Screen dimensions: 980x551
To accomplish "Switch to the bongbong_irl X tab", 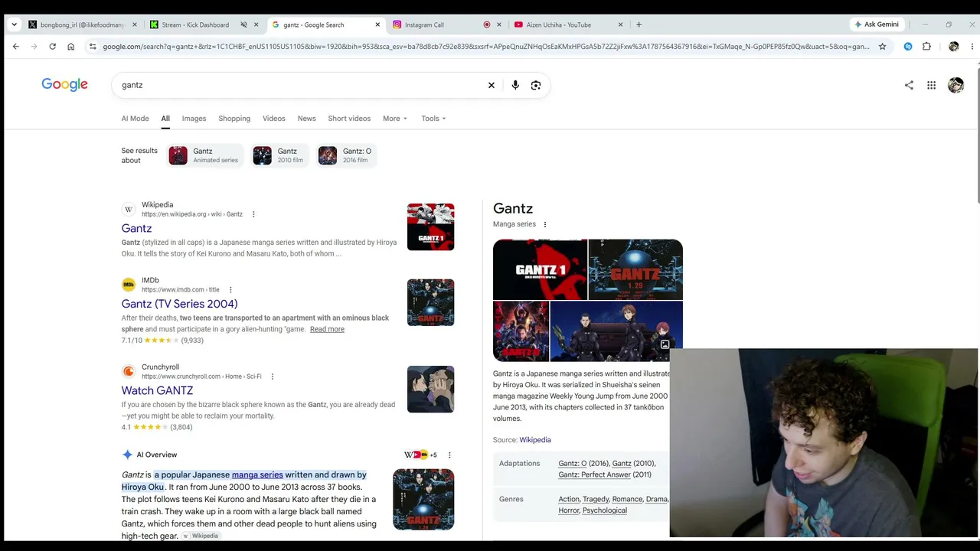I will 83,24.
